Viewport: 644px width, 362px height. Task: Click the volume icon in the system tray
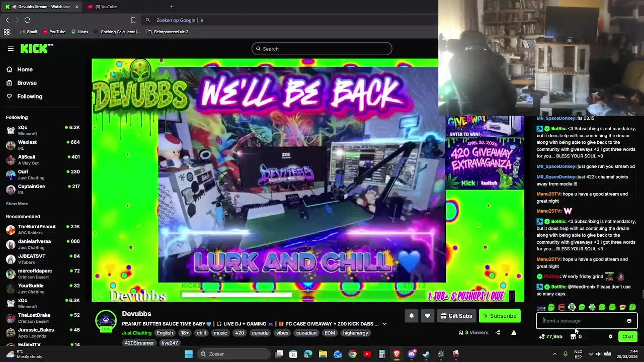coord(598,354)
